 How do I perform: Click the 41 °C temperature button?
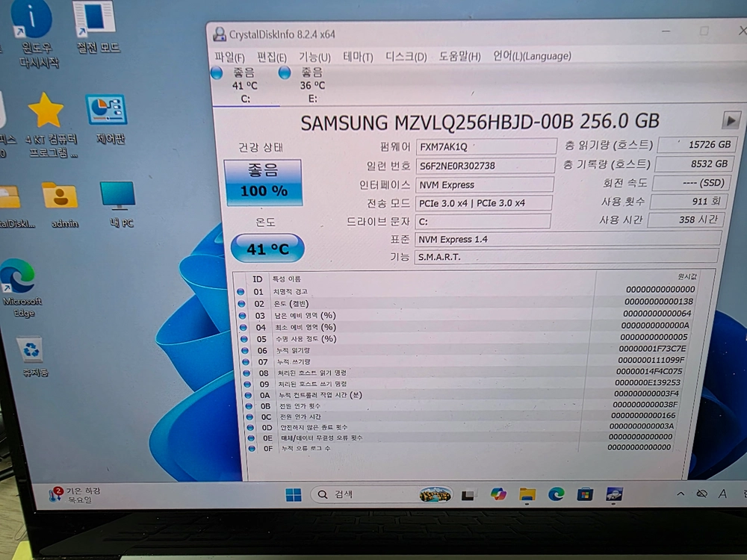coord(267,248)
